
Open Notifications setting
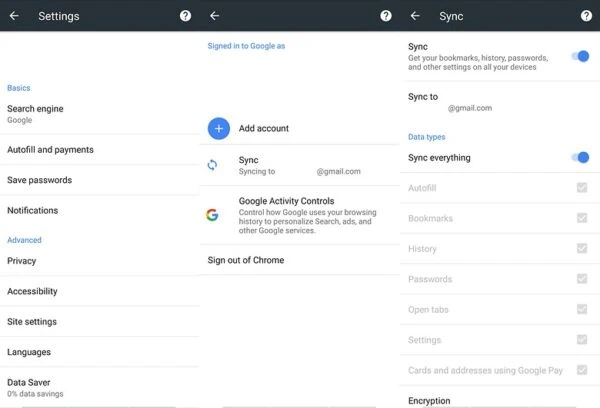(100, 210)
